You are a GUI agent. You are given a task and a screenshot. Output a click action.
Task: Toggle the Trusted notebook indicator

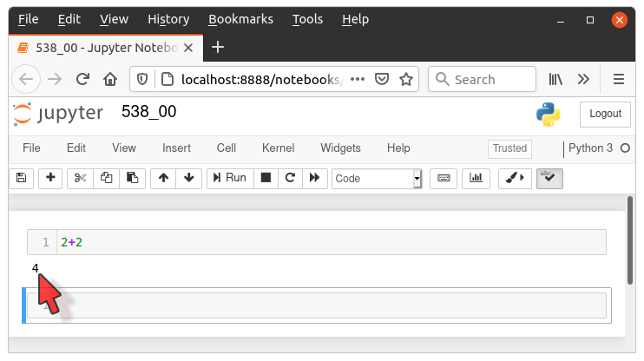[x=509, y=148]
